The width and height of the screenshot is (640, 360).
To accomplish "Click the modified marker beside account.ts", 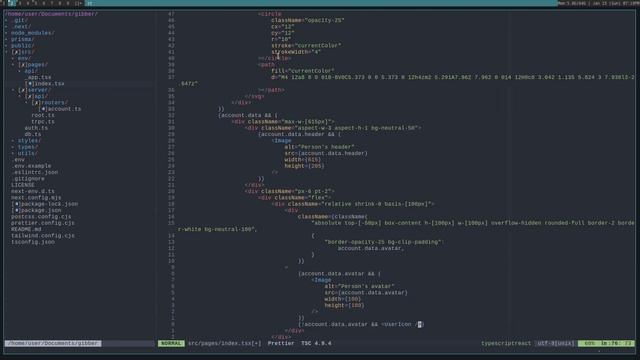I will (43, 109).
